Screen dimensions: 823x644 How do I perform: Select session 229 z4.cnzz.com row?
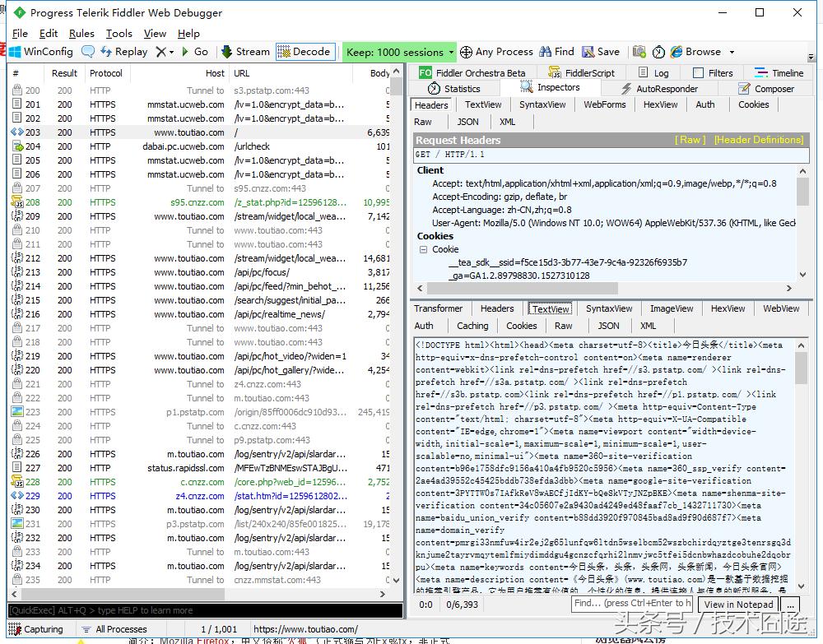pyautogui.click(x=200, y=496)
